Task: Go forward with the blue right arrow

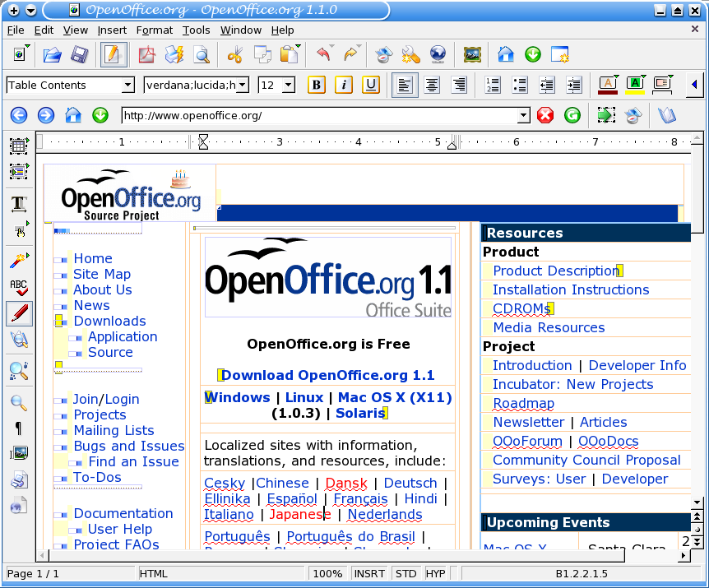Action: click(46, 116)
